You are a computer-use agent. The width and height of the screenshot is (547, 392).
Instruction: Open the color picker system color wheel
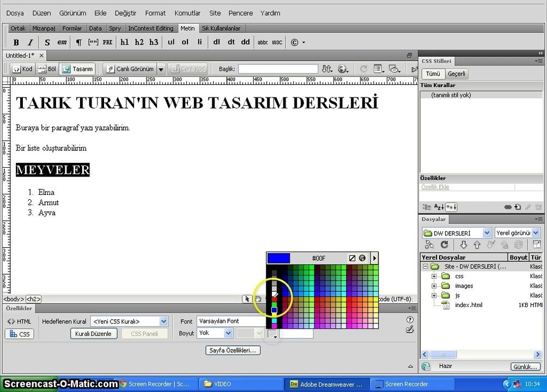pyautogui.click(x=362, y=258)
